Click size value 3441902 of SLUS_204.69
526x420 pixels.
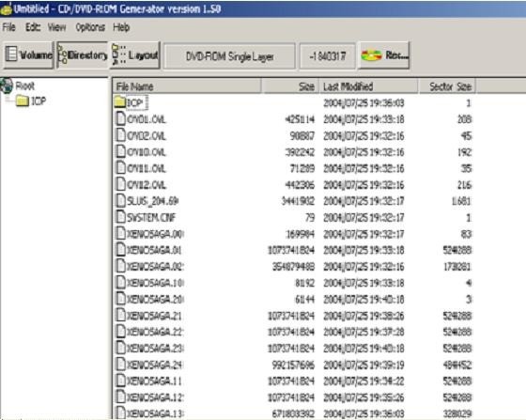tap(298, 201)
